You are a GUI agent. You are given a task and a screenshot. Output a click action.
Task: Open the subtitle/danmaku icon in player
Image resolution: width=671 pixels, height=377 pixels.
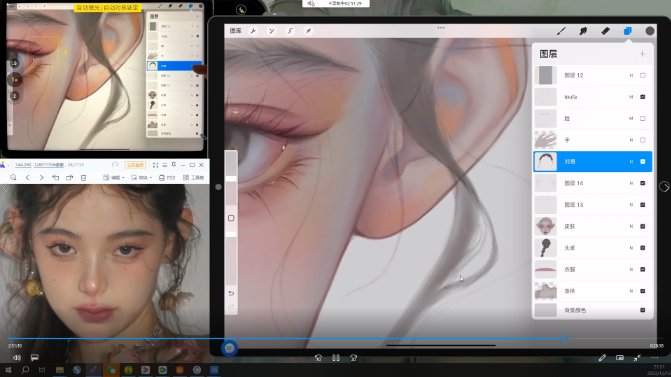pos(35,357)
